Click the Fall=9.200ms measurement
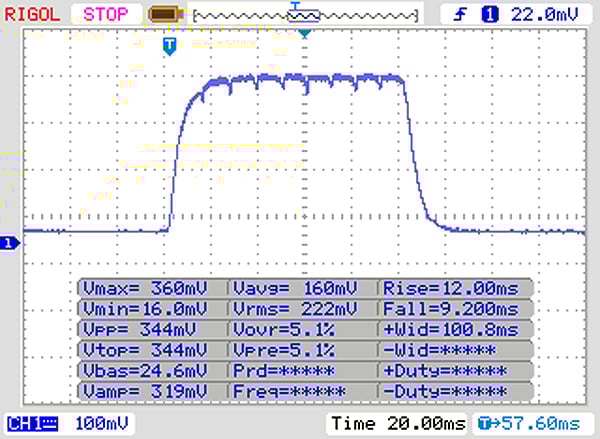The height and width of the screenshot is (439, 600). pyautogui.click(x=451, y=308)
